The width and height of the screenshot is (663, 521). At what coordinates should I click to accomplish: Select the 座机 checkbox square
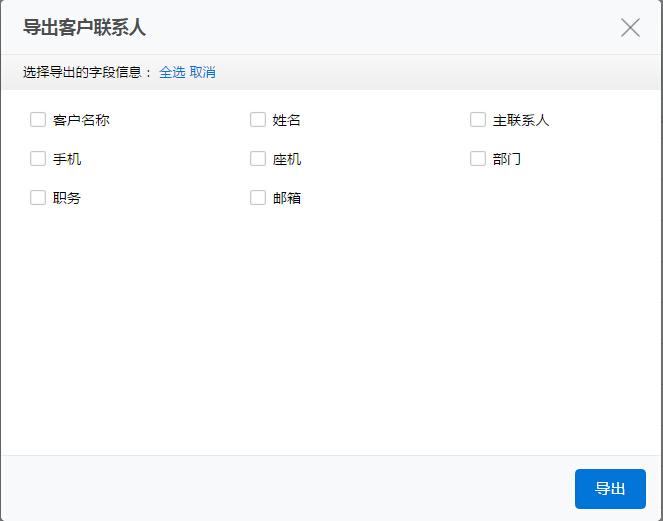pos(258,159)
